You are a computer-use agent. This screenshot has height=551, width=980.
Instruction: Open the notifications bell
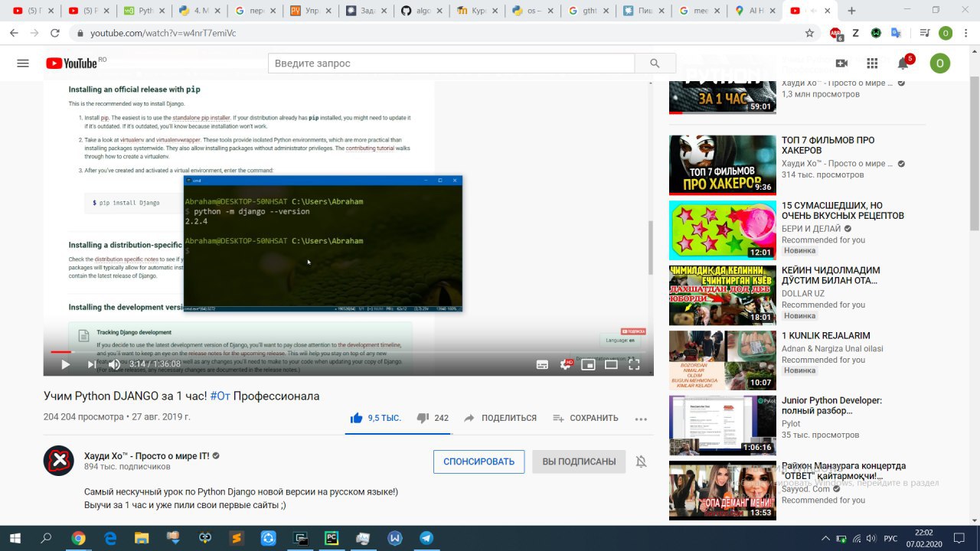(903, 64)
